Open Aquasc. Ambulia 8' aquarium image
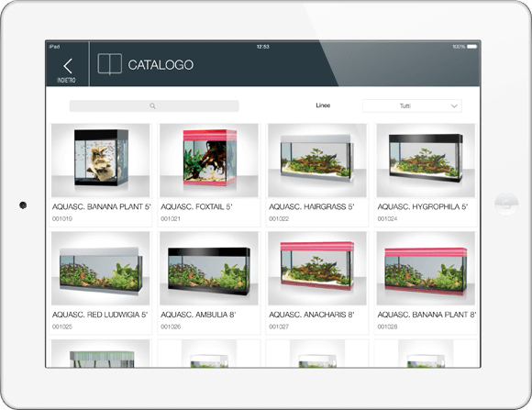Image resolution: width=532 pixels, height=410 pixels. (x=209, y=268)
